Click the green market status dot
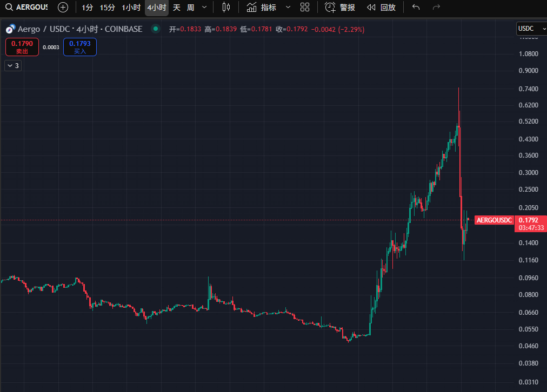Viewport: 547px width, 392px height. (156, 29)
